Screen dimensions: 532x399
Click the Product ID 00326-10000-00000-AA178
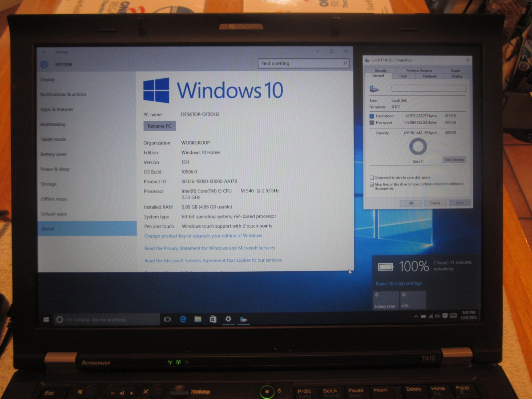point(209,182)
